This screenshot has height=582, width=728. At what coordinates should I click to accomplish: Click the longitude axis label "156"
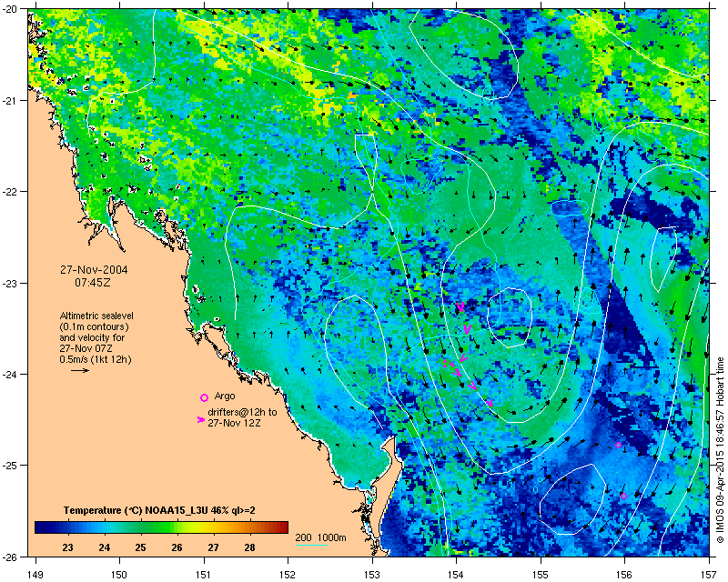pyautogui.click(x=625, y=575)
